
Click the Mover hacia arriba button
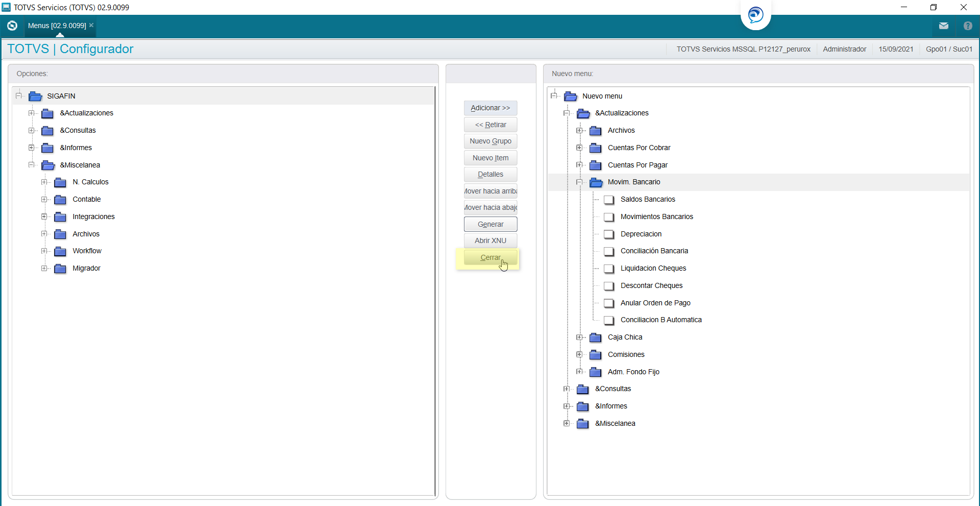[491, 191]
